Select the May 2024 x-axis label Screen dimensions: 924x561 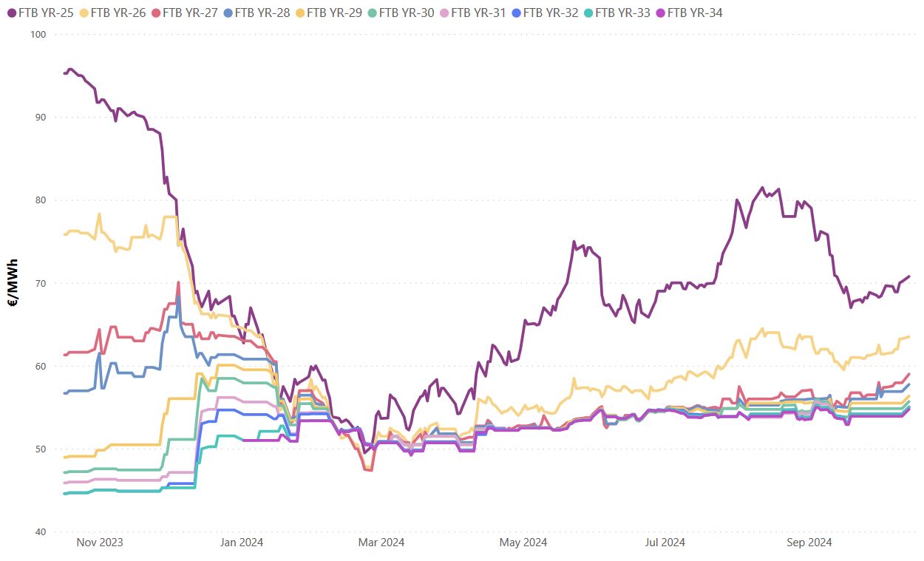pos(523,543)
